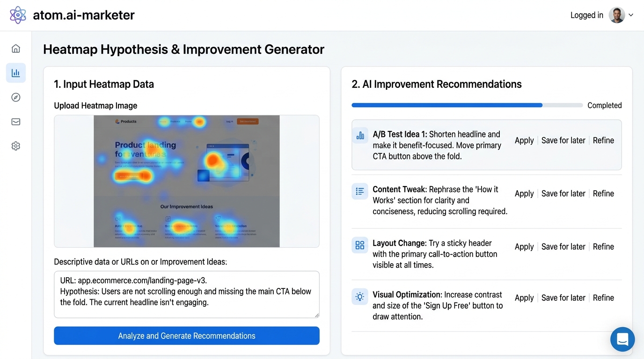Click the user profile avatar

coord(617,15)
